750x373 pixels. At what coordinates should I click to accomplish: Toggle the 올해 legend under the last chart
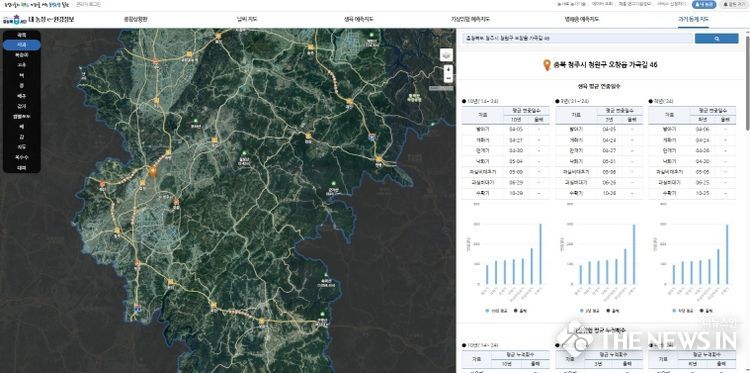pos(706,310)
